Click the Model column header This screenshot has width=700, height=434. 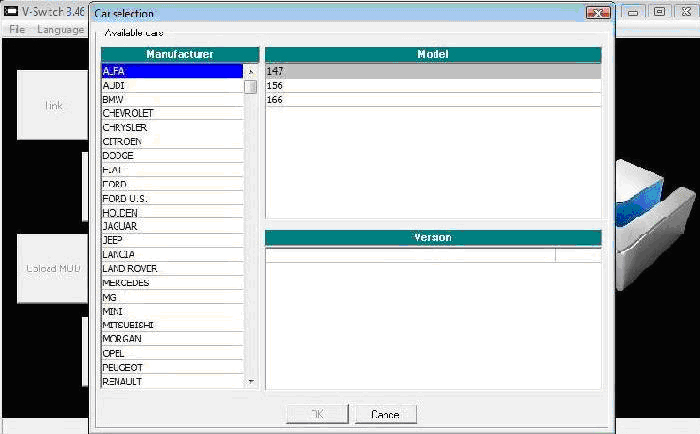(433, 54)
